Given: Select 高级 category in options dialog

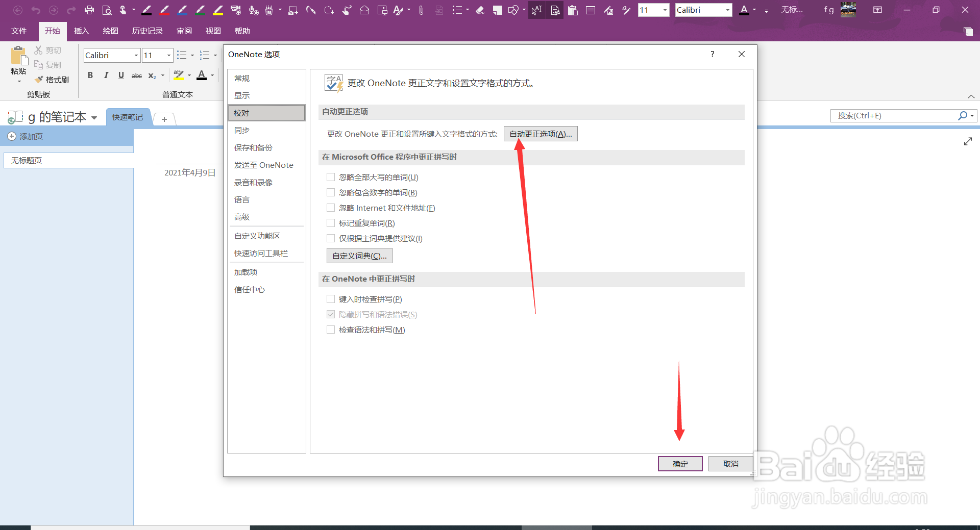Looking at the screenshot, I should (x=266, y=217).
